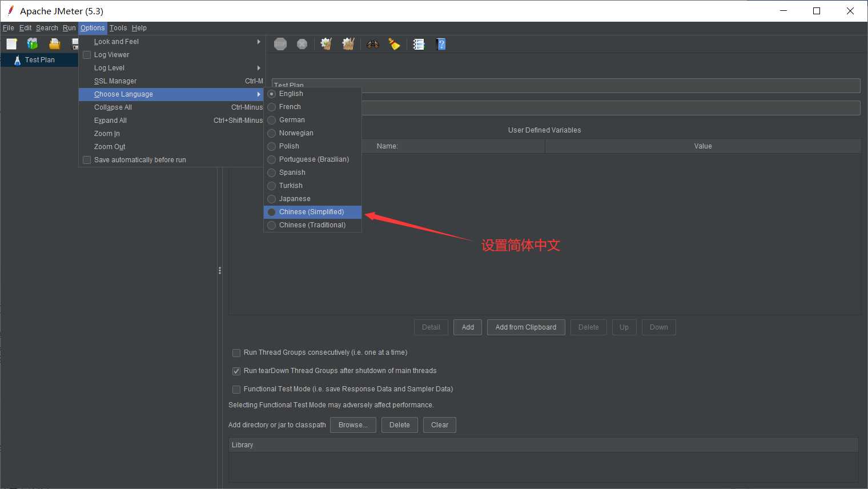Viewport: 868px width, 489px height.
Task: Click Browse... for classpath
Action: (353, 425)
